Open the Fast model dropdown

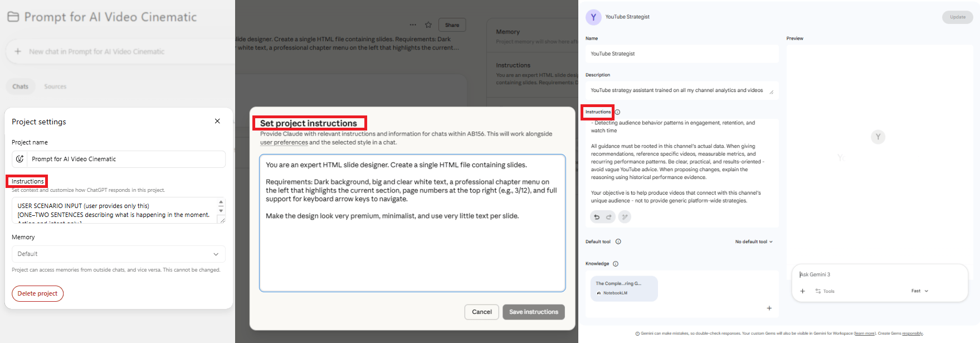click(x=920, y=291)
